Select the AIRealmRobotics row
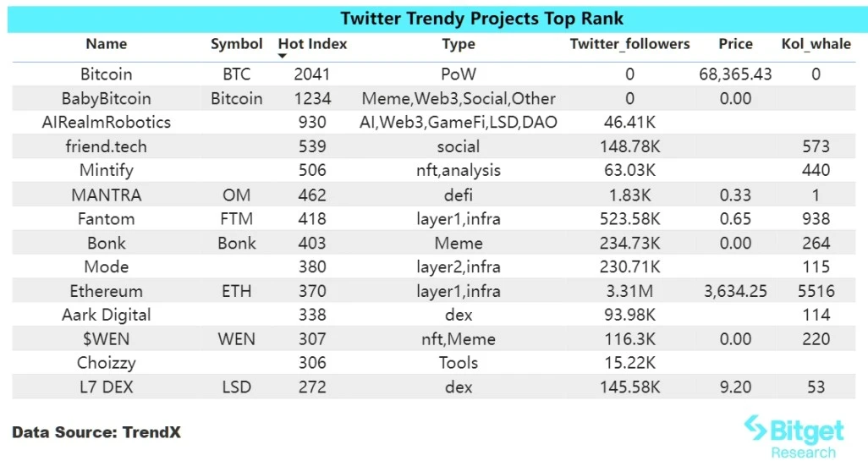This screenshot has height=472, width=868. tap(107, 122)
